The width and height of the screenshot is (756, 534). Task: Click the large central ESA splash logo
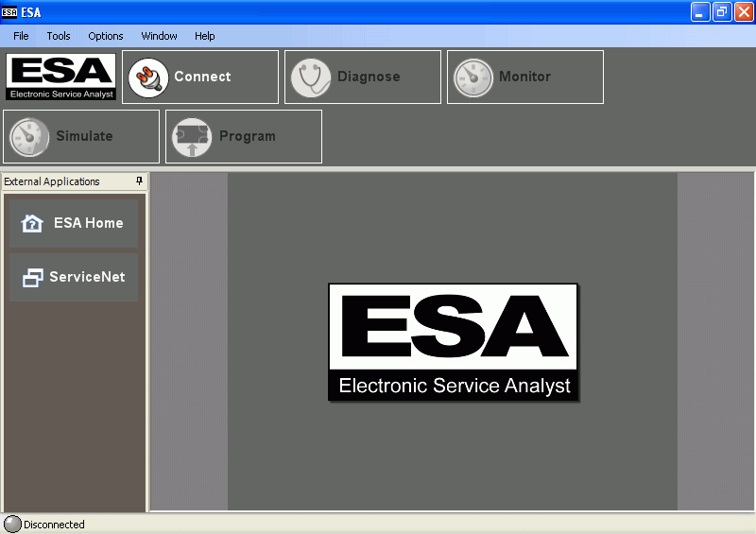point(453,342)
